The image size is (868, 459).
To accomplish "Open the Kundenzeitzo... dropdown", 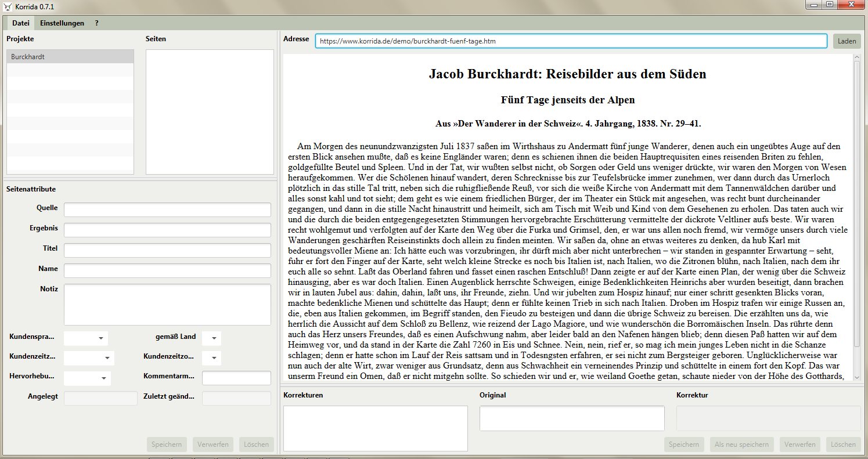I will tap(211, 358).
